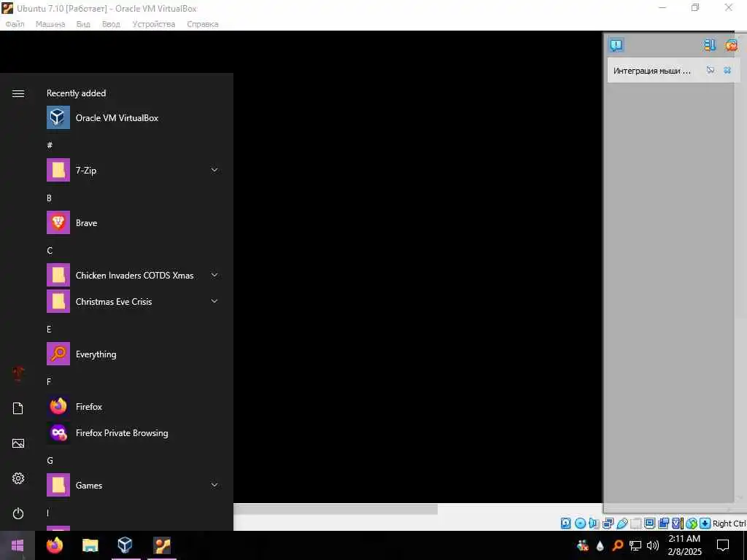
Task: Click the Everything magnifier tray icon
Action: (x=617, y=545)
